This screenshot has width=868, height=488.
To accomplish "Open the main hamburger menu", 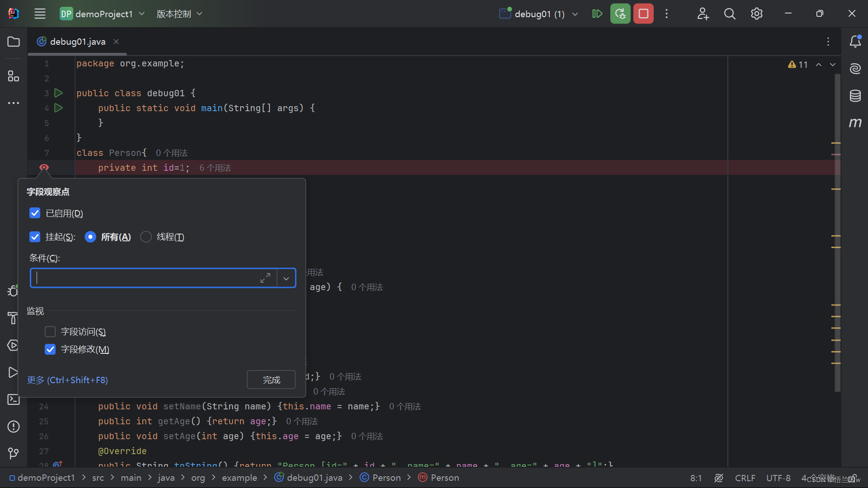I will (x=40, y=14).
